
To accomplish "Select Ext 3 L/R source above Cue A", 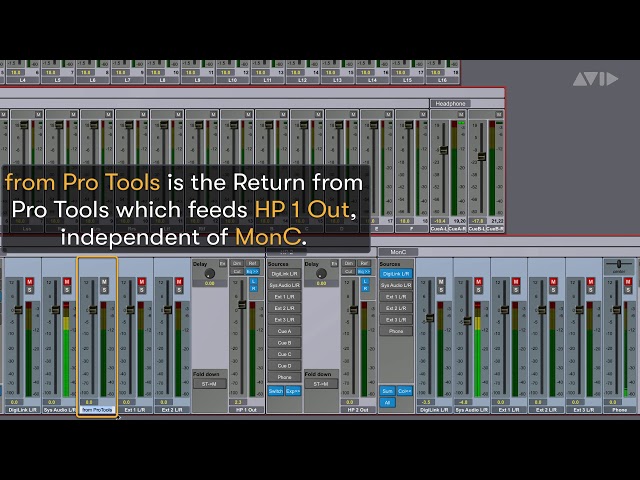I will (x=284, y=320).
